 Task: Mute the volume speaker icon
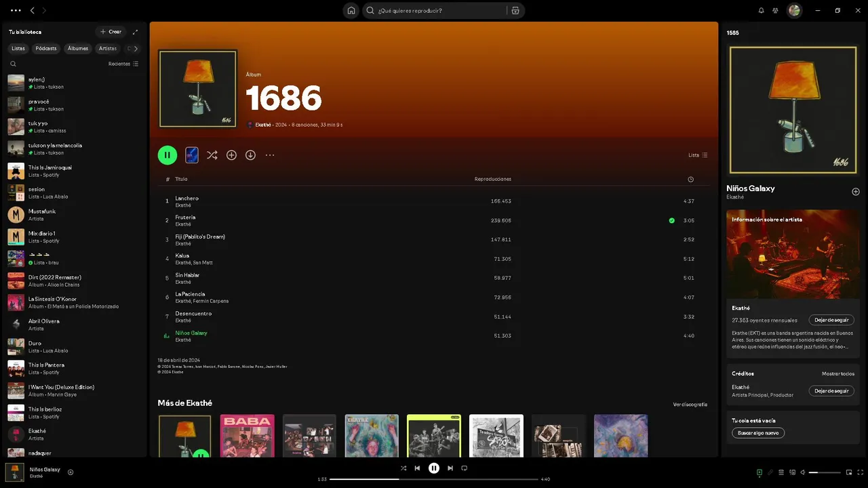[x=803, y=472]
